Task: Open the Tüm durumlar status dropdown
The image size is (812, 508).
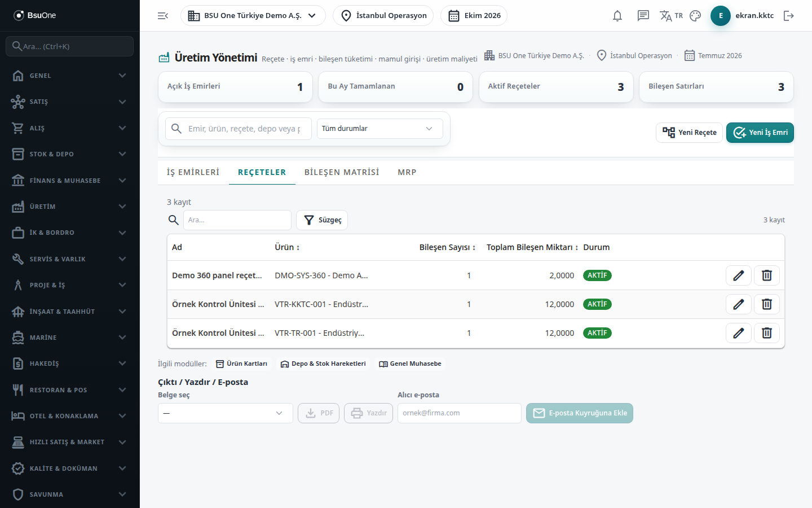Action: (x=380, y=129)
